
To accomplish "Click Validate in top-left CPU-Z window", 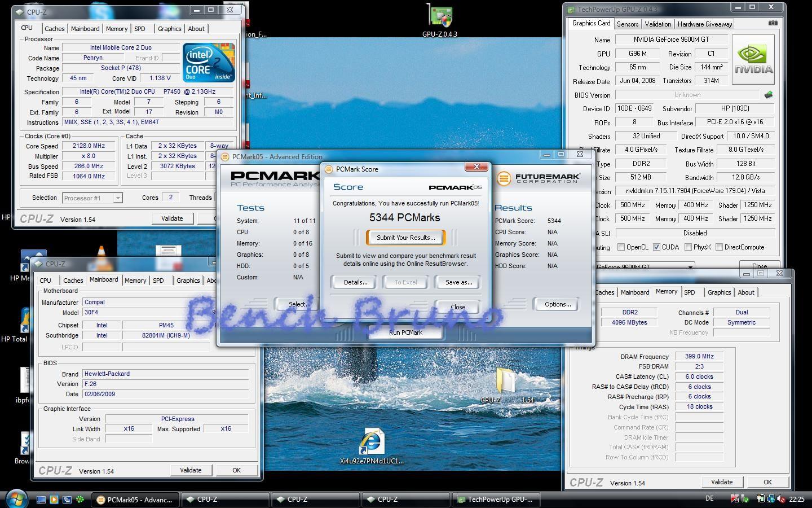I will (172, 218).
